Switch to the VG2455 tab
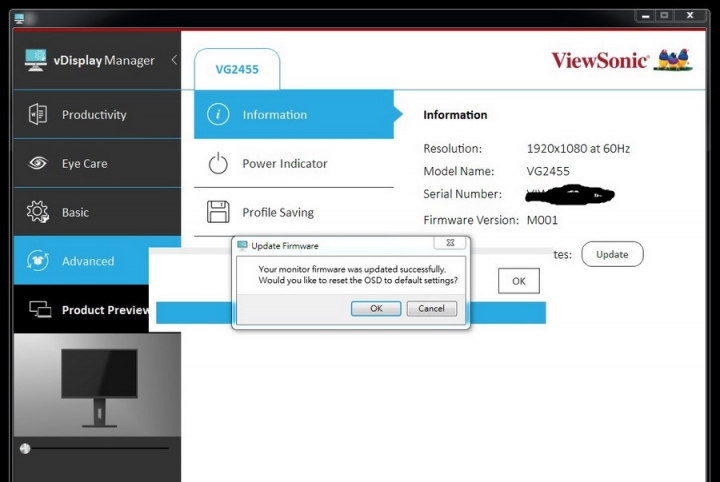 (x=237, y=69)
